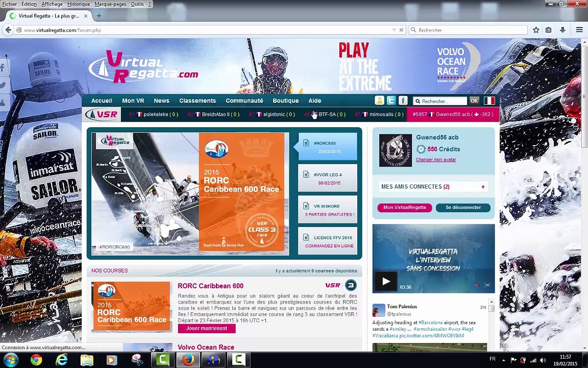Open the Mon VR site tab

point(133,101)
